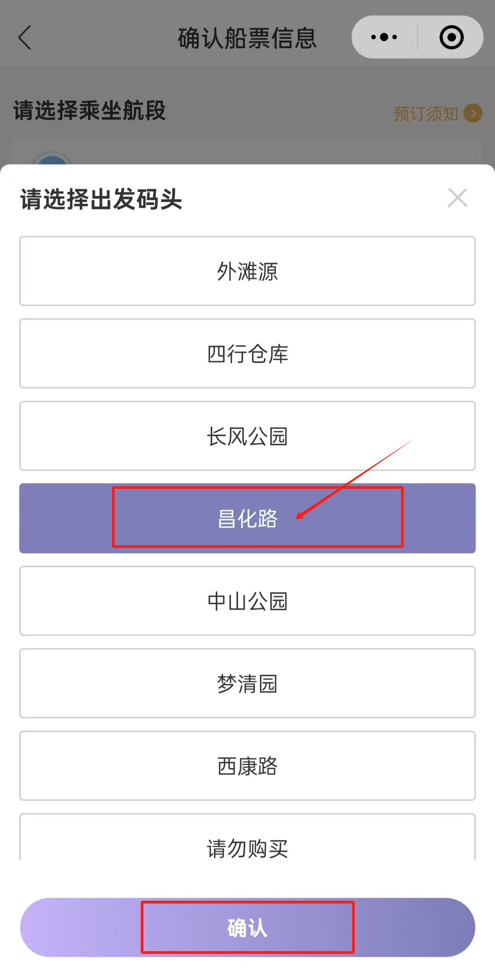The height and width of the screenshot is (980, 495).
Task: Tap the back arrow icon
Action: point(25,38)
